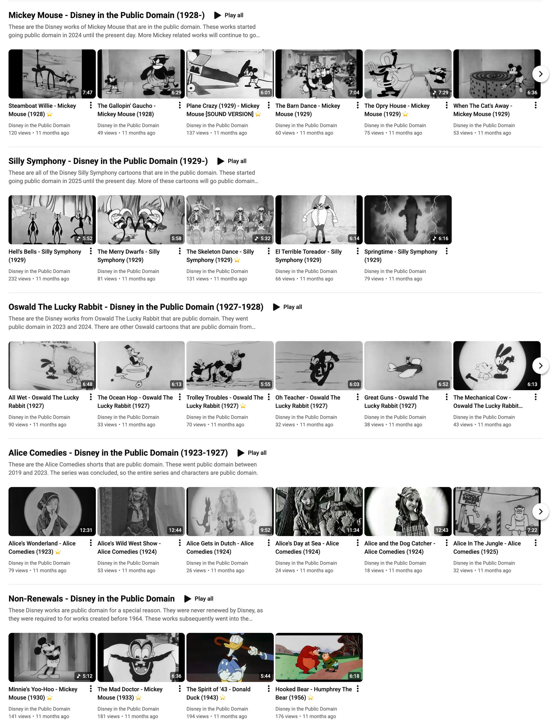
Task: Open options menu for Hooked Bear video
Action: 358,689
